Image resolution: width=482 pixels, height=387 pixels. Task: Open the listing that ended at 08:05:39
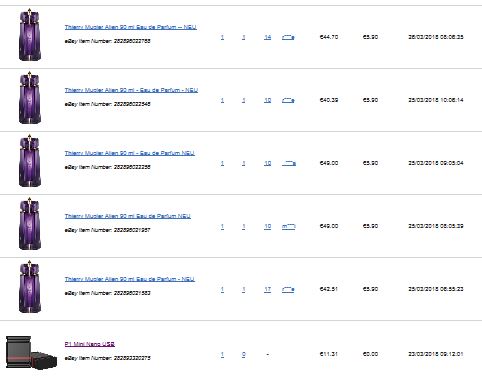click(x=128, y=216)
